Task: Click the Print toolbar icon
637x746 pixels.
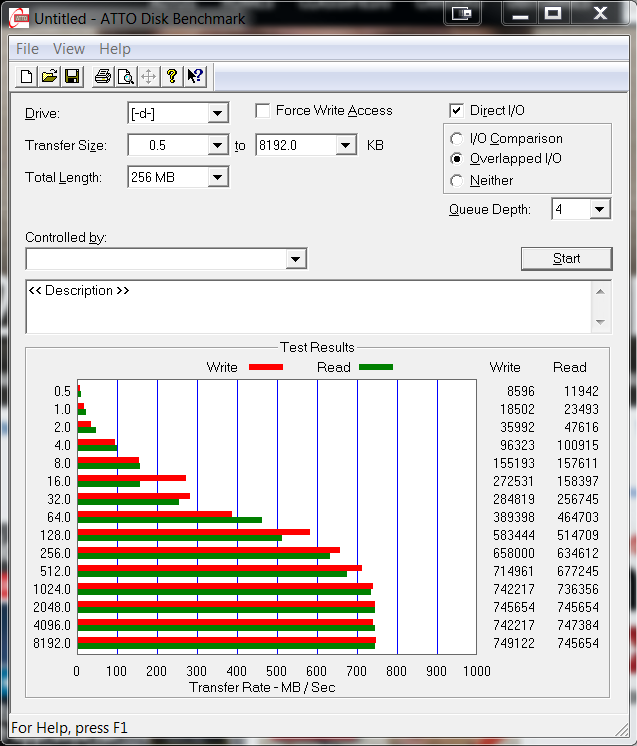Action: click(103, 76)
